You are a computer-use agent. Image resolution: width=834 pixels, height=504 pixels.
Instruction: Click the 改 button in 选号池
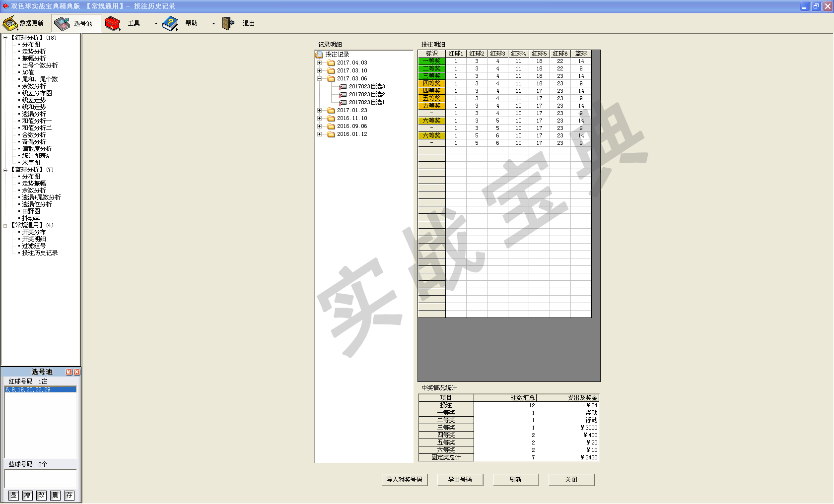[41, 495]
